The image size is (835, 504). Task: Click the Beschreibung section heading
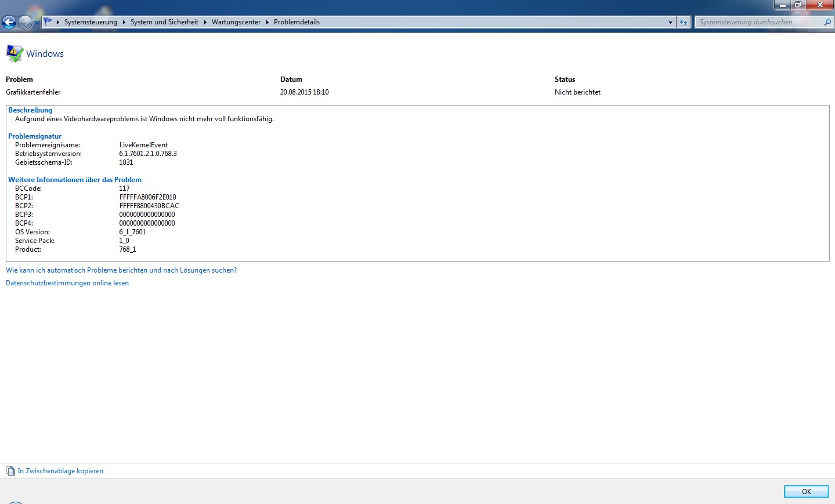(30, 110)
